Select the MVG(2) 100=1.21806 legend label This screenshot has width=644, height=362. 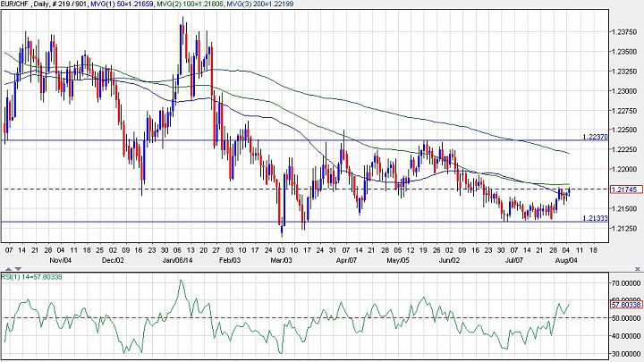click(x=191, y=4)
